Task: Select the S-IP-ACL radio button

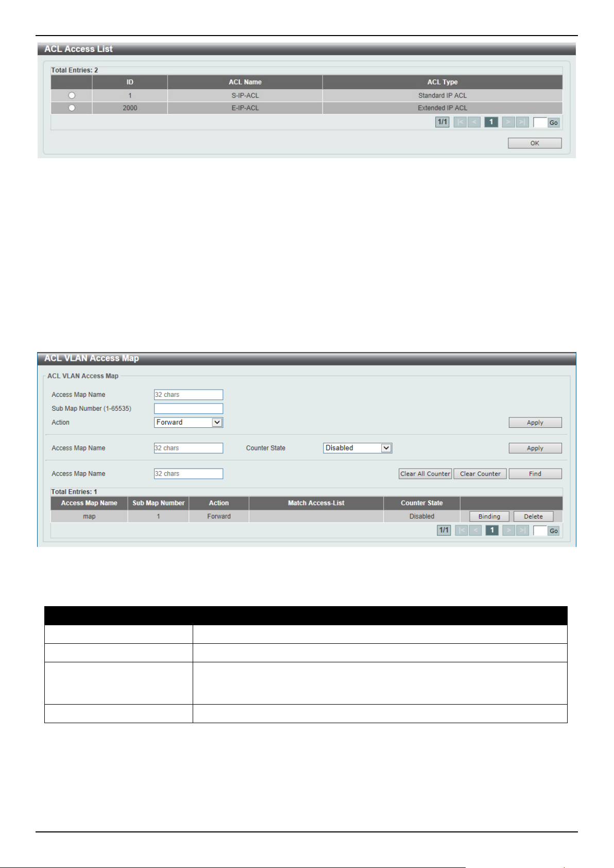Action: pyautogui.click(x=72, y=95)
